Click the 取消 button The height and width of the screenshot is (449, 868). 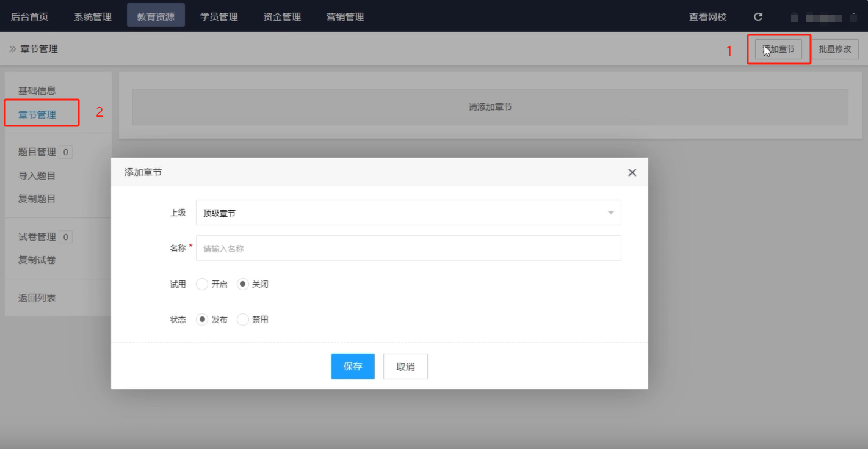pyautogui.click(x=405, y=367)
